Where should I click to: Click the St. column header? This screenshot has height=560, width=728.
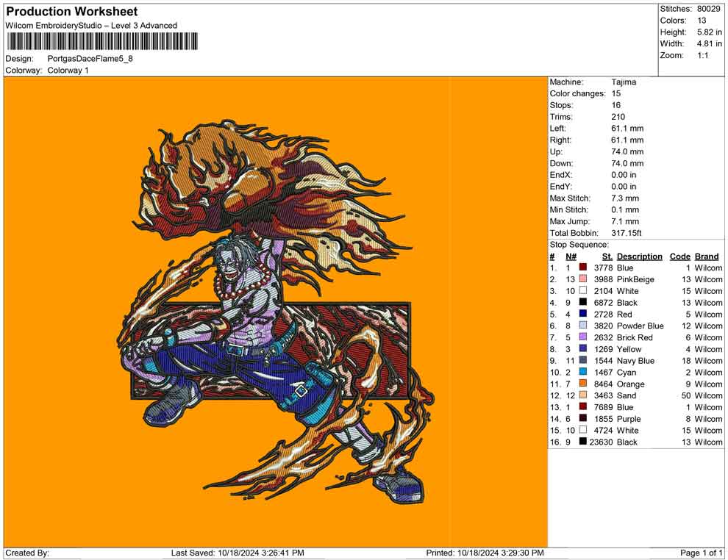pyautogui.click(x=607, y=256)
